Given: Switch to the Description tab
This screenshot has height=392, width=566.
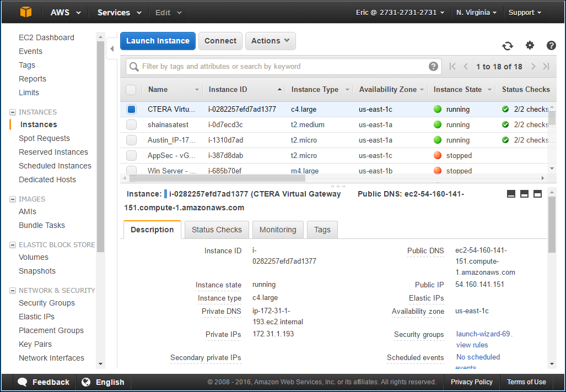Looking at the screenshot, I should tap(152, 230).
